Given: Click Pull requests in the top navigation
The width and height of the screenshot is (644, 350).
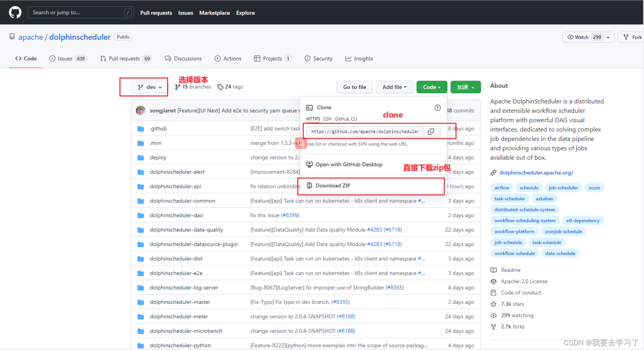Looking at the screenshot, I should tap(156, 13).
